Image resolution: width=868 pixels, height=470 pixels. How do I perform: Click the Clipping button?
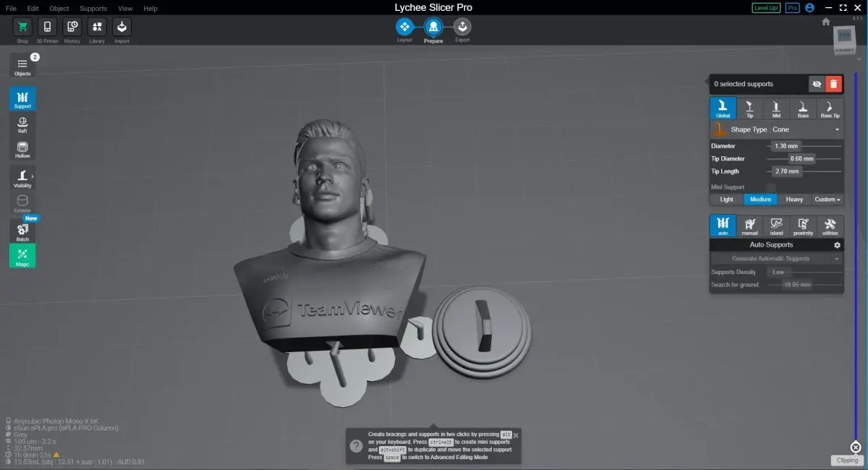(x=847, y=461)
